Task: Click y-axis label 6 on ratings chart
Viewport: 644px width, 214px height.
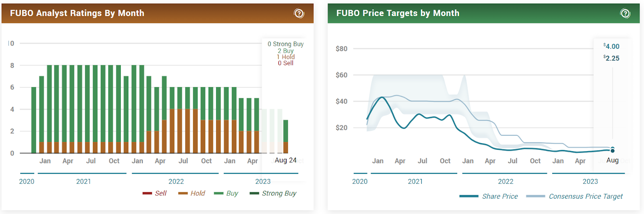Action: (x=12, y=87)
